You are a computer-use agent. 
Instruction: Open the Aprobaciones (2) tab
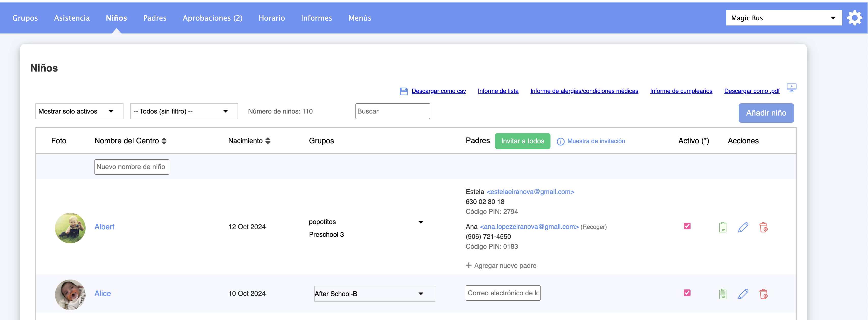212,18
